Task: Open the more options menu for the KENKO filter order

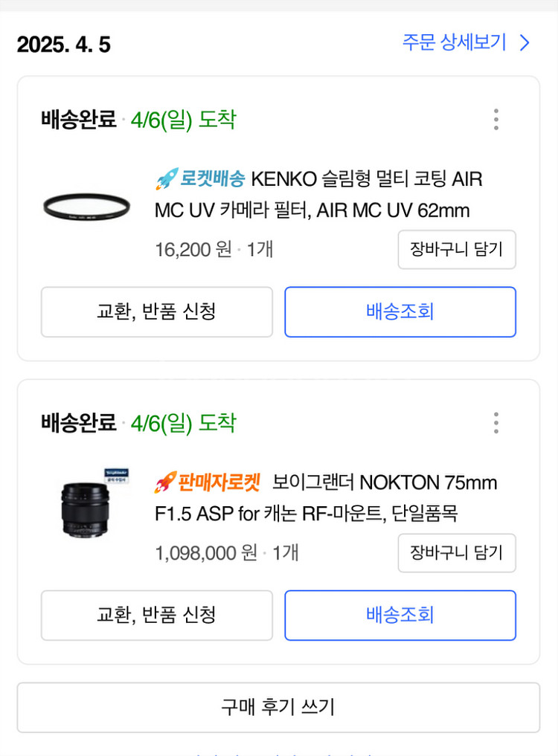Action: coord(496,120)
